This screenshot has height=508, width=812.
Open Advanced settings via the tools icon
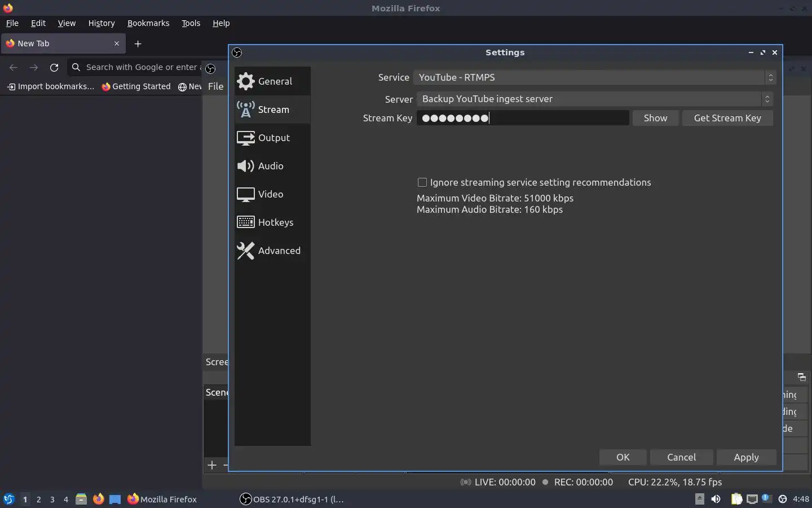245,251
